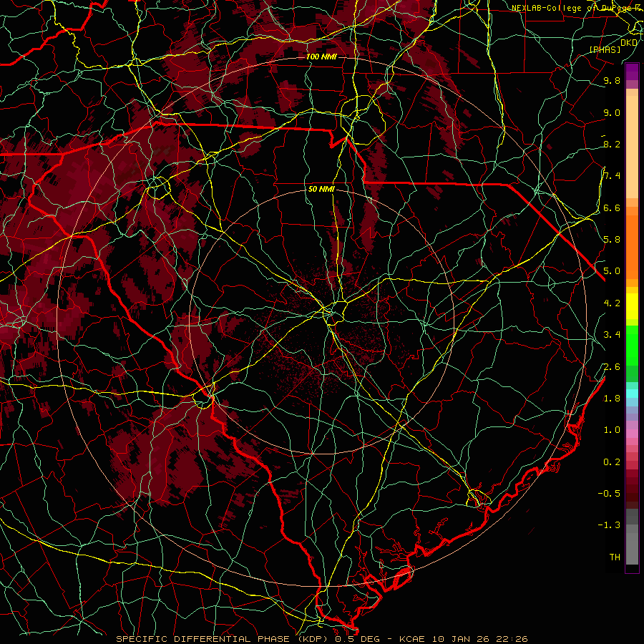Select the 1.0 legend value

coord(612,430)
